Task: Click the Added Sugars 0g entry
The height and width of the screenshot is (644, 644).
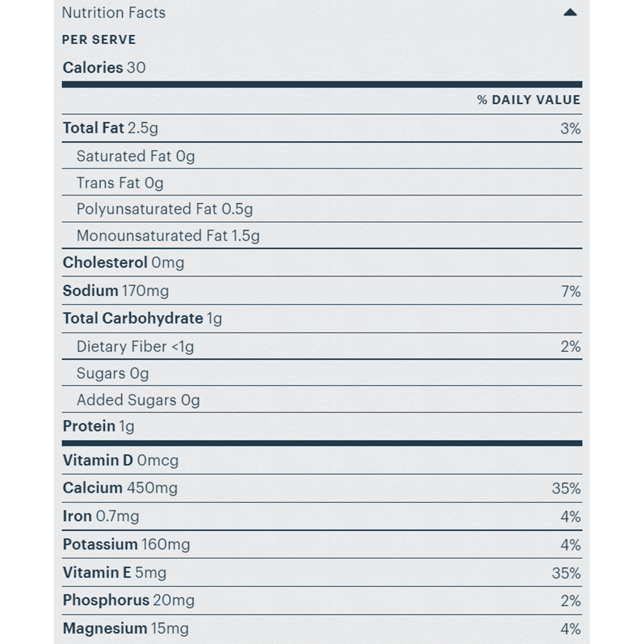Action: (x=138, y=400)
